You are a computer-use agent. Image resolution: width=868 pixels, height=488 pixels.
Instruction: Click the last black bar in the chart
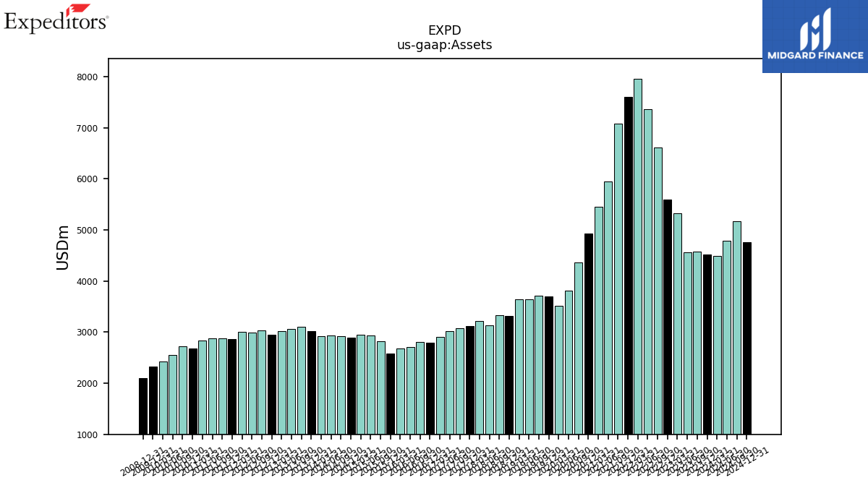pos(746,338)
